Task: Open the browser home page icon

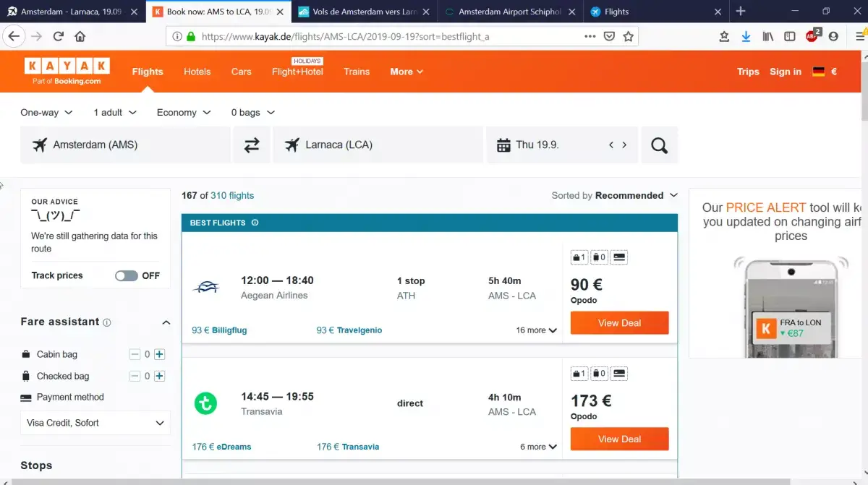Action: [80, 36]
